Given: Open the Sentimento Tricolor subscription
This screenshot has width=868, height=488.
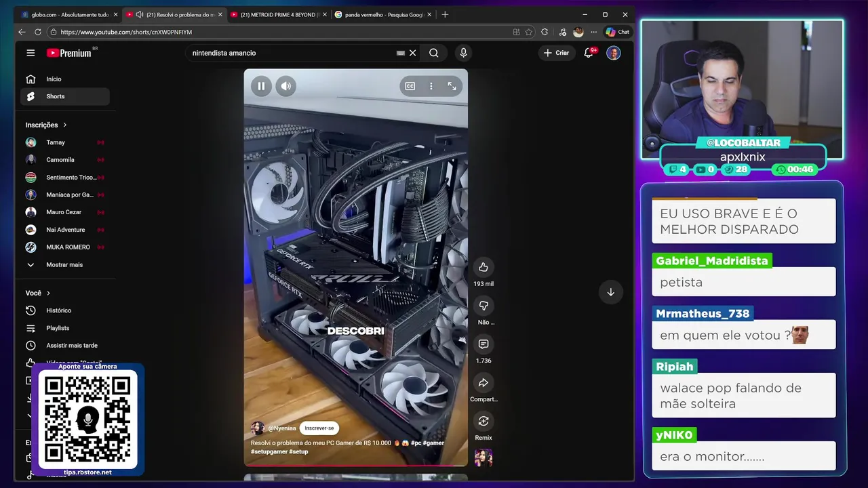Looking at the screenshot, I should coord(65,178).
